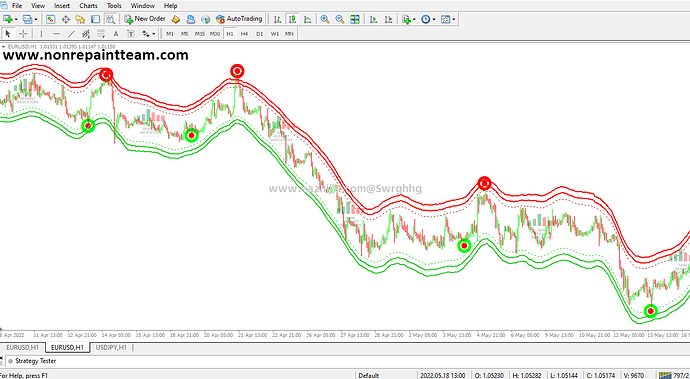Viewport: 690px width, 379px height.
Task: Open the Insert menu
Action: click(x=62, y=6)
